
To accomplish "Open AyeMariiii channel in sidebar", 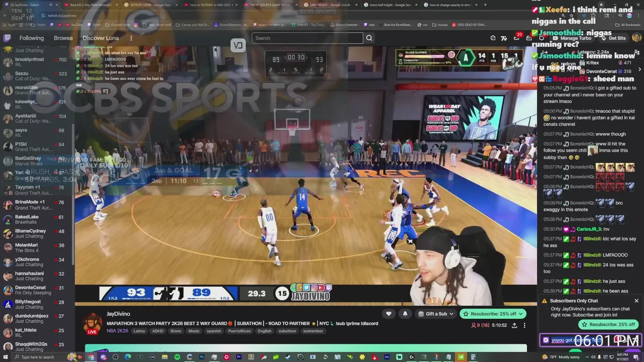I will (x=37, y=118).
